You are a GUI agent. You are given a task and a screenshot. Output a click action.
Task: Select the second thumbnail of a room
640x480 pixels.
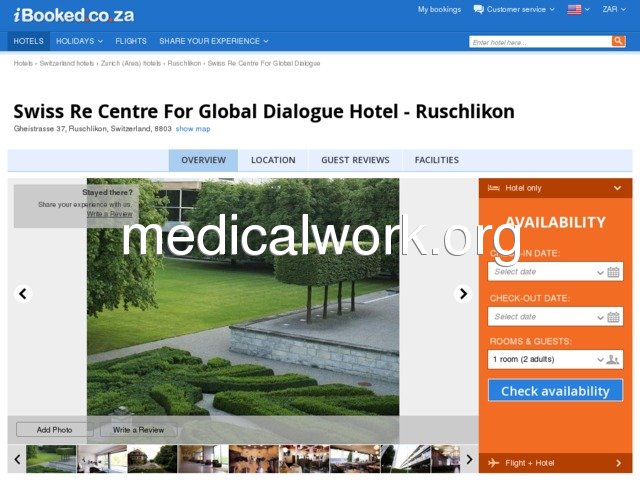point(102,459)
